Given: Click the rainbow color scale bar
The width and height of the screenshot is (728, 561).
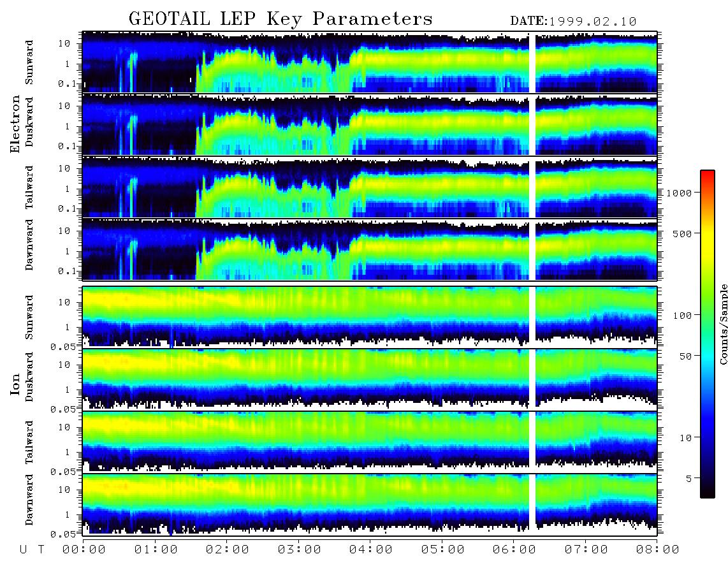Looking at the screenshot, I should click(708, 334).
